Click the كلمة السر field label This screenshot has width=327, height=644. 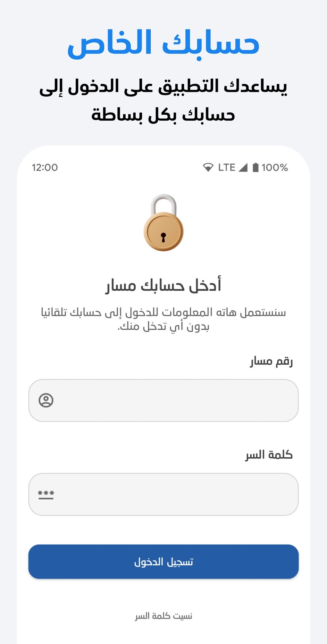coord(269,455)
